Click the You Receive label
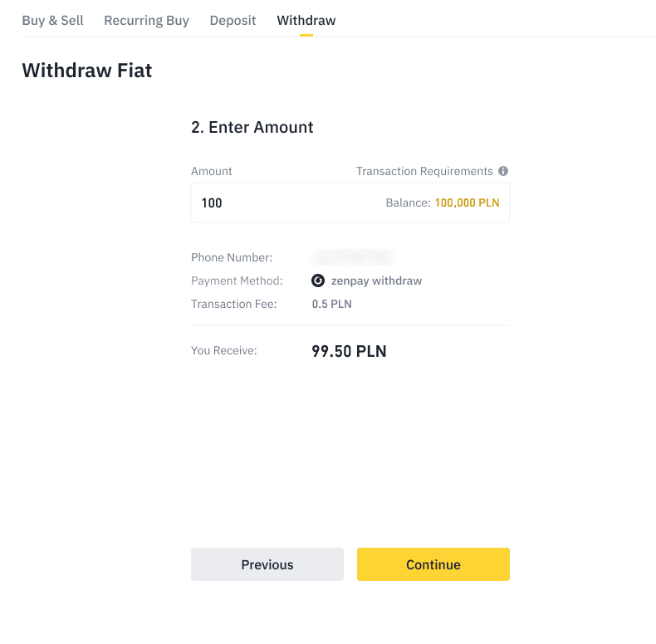 click(224, 350)
